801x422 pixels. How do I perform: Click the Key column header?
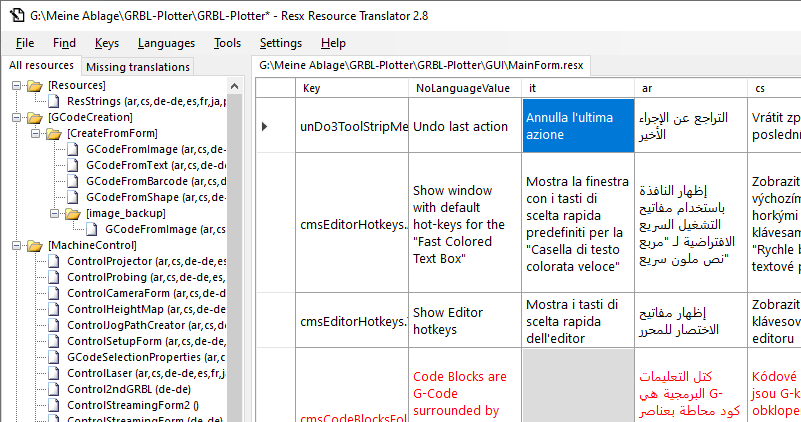312,89
